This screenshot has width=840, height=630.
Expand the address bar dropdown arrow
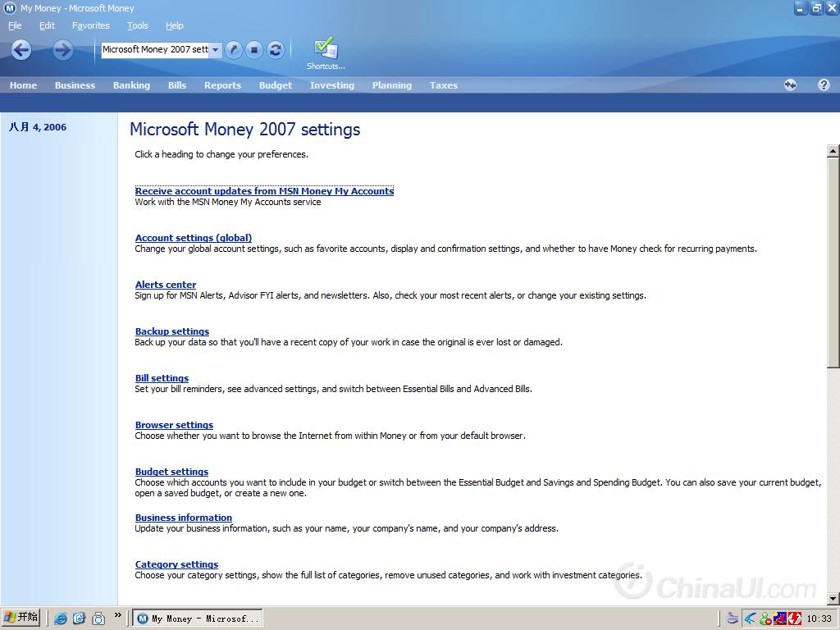[x=216, y=50]
